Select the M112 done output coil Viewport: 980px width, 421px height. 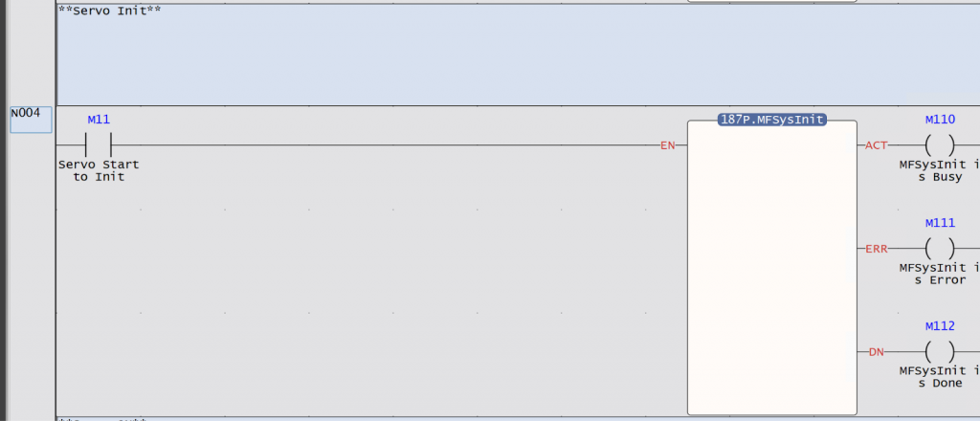pyautogui.click(x=940, y=352)
